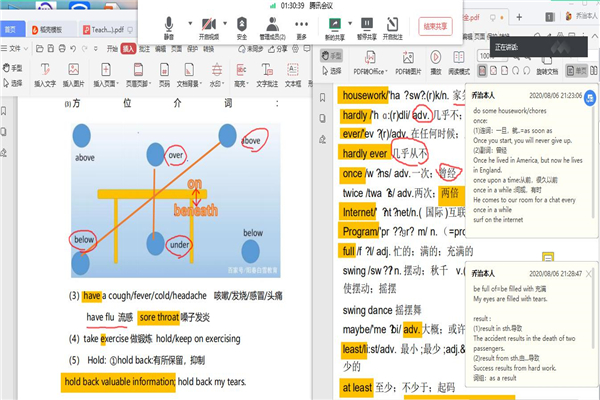Click the Play (播放) button in right window
The height and width of the screenshot is (400, 600).
436,67
